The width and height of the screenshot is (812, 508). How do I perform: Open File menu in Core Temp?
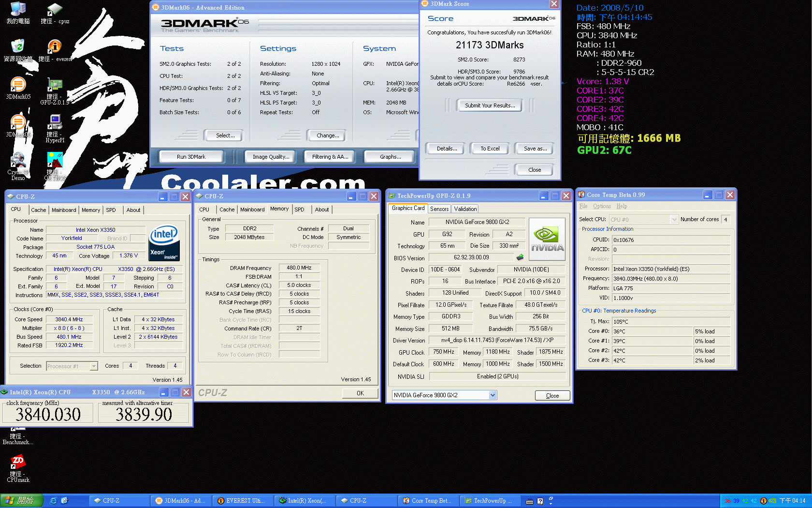(583, 206)
